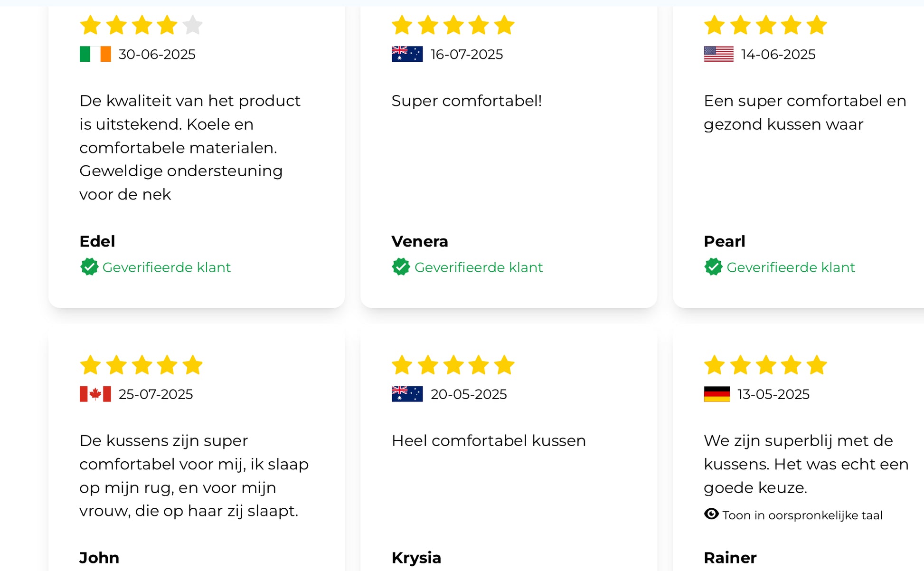Click the Canadian flag on John's review
The height and width of the screenshot is (571, 924).
pyautogui.click(x=95, y=394)
